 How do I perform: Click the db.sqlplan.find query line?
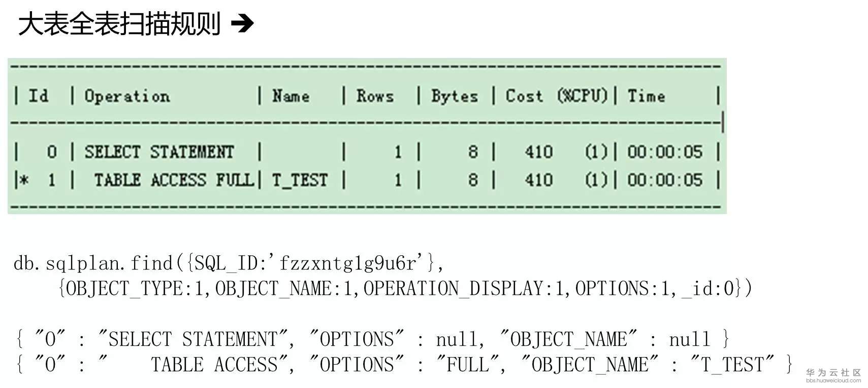[x=229, y=263]
